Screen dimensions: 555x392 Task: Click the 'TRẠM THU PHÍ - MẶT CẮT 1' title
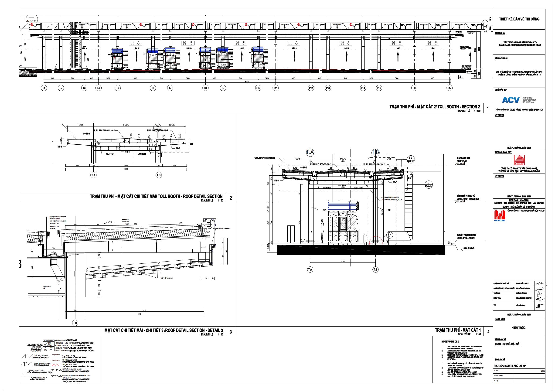[458, 330]
